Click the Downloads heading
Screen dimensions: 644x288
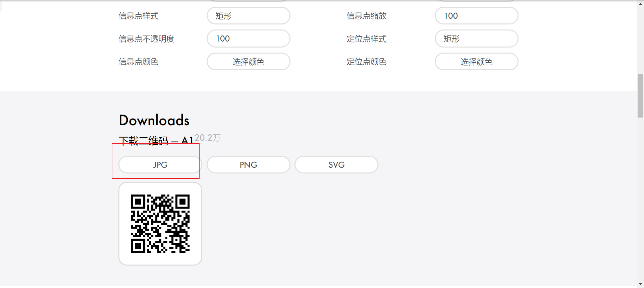154,120
